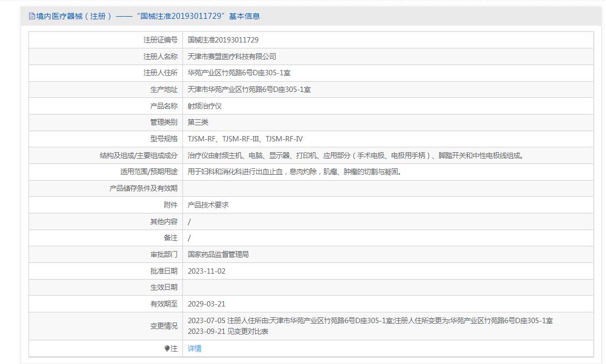Select the header title 境内医疗器械（注册）基本信息
This screenshot has height=364, width=606.
148,16
